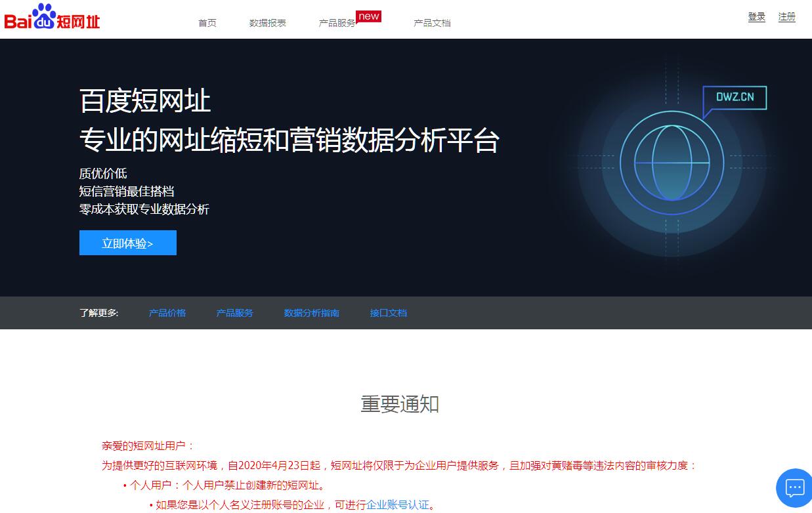Screen dimensions: 812x513
Task: Follow the 企业账号认证 link in the notice
Action: tap(397, 504)
